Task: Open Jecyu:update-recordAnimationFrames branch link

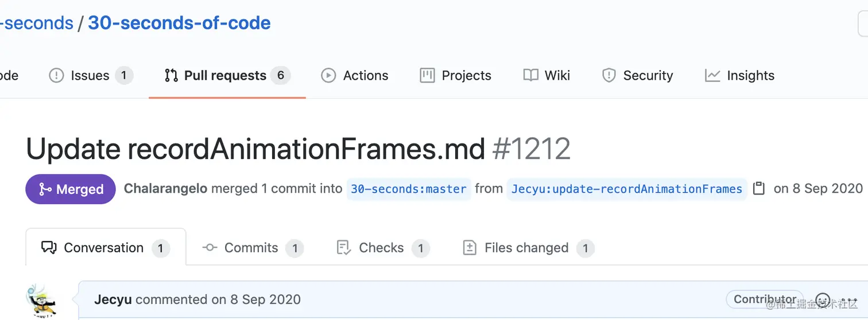Action: pyautogui.click(x=627, y=189)
